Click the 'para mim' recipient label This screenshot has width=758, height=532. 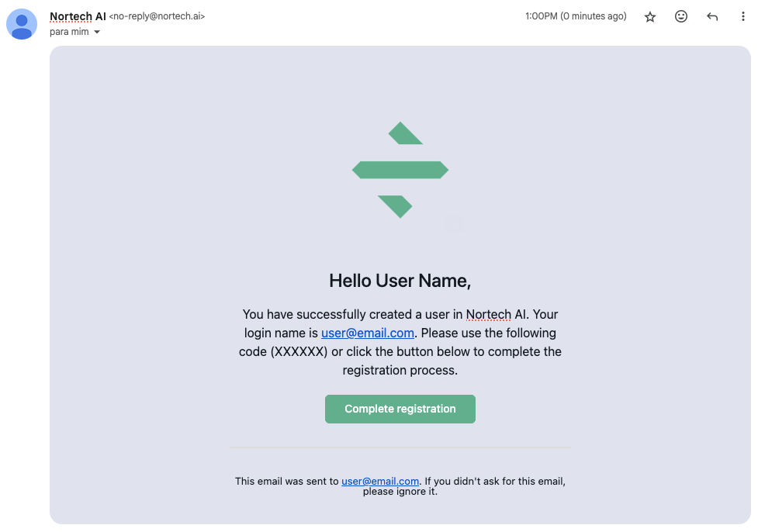69,32
